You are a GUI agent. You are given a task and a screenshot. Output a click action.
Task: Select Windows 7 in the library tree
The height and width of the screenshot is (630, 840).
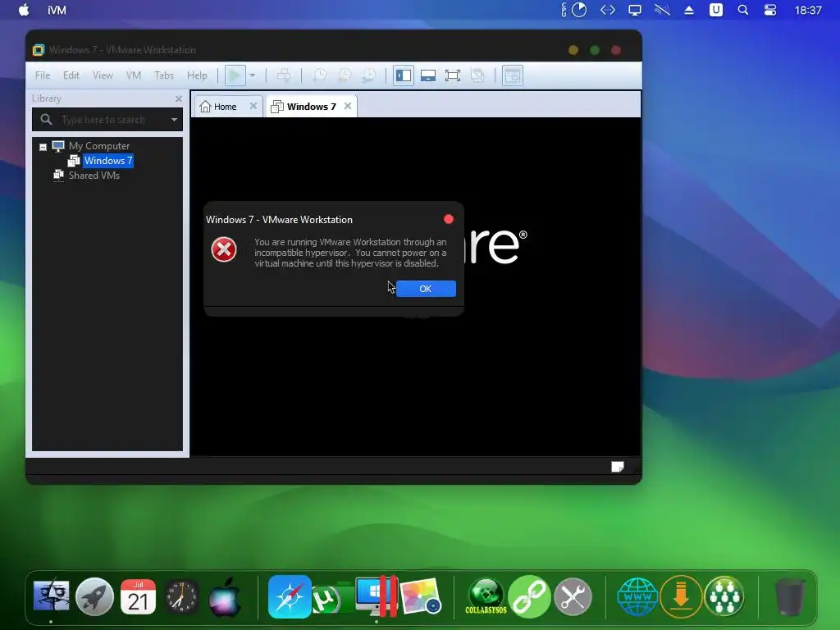pyautogui.click(x=107, y=161)
